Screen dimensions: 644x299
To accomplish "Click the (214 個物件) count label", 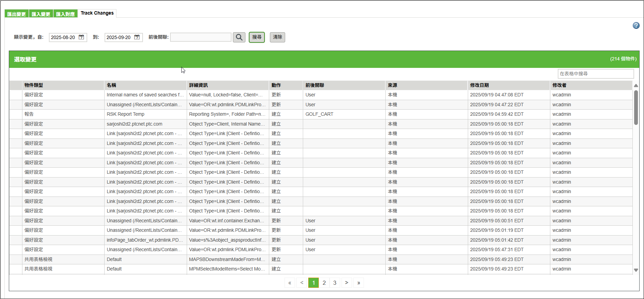I will click(x=623, y=59).
